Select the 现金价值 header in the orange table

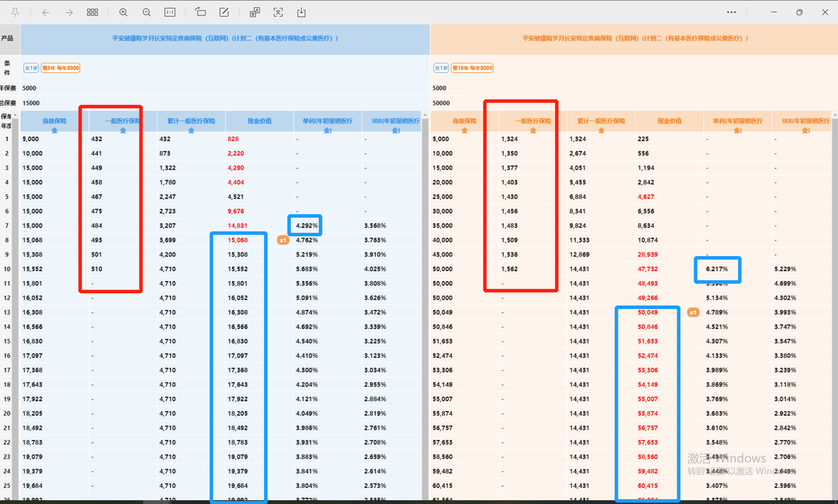pos(670,121)
